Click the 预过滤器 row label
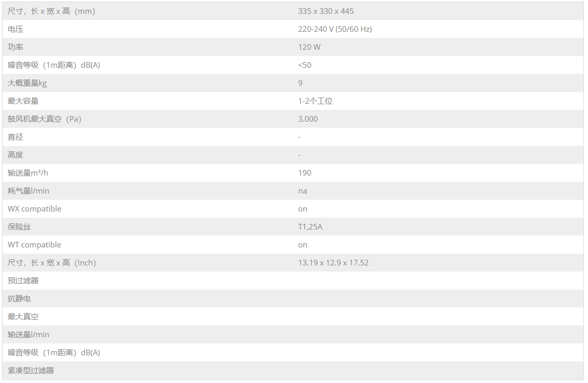The width and height of the screenshot is (588, 383). click(23, 281)
